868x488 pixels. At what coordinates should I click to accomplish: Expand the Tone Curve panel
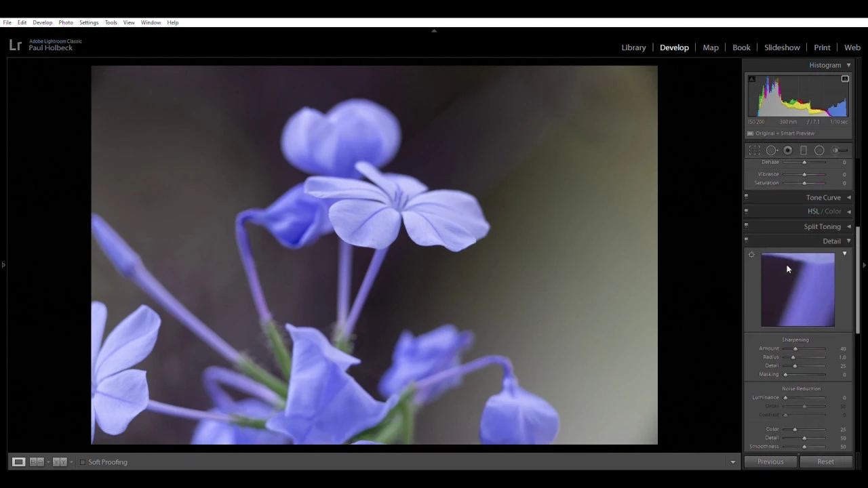tap(848, 198)
